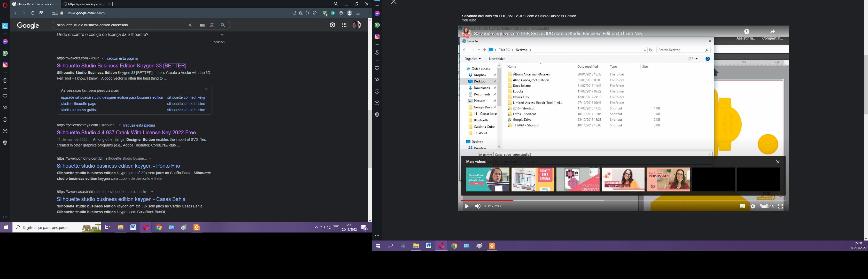
Task: Open new browser tab with plus
Action: [x=116, y=4]
